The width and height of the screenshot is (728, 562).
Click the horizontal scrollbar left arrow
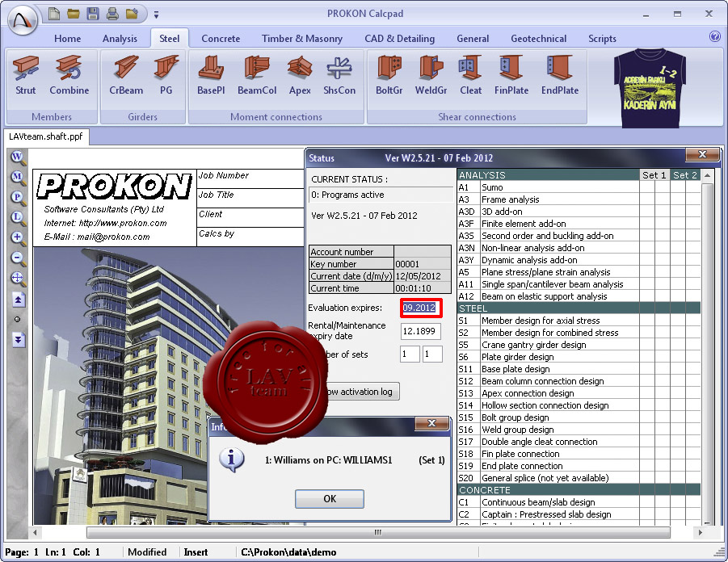35,532
